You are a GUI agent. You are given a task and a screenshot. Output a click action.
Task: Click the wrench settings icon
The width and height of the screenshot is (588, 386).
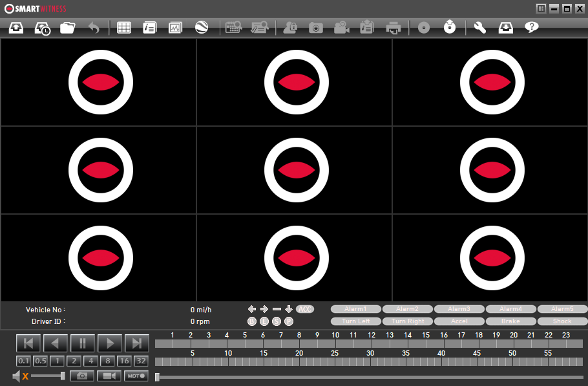pyautogui.click(x=479, y=28)
